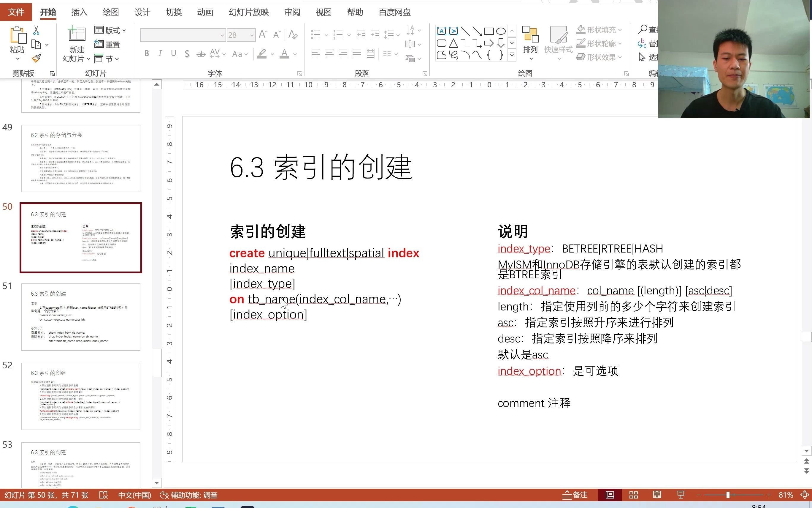
Task: Click the bullet list icon
Action: click(315, 34)
